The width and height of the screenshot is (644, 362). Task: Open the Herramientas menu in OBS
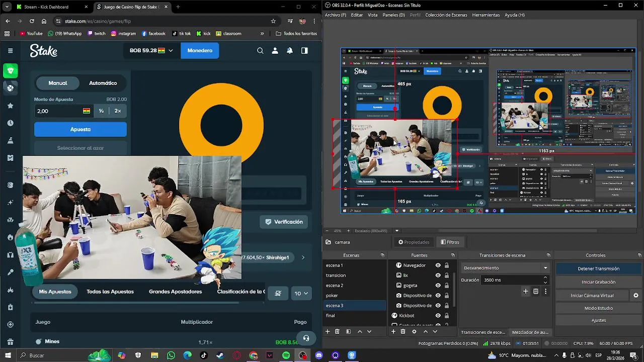pos(486,15)
